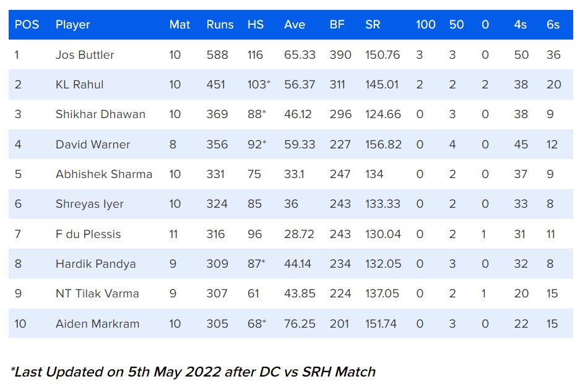Click the POS column header

pos(27,25)
